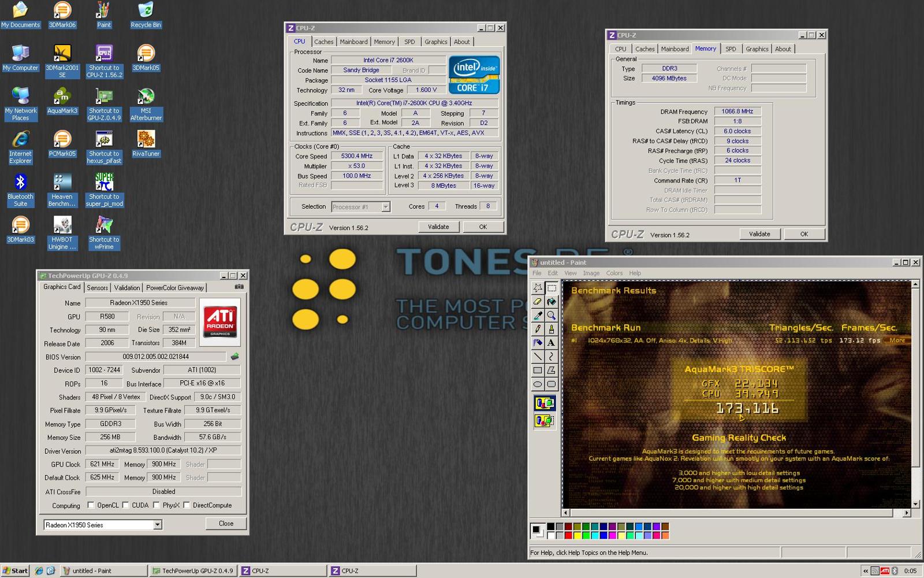This screenshot has width=924, height=578.
Task: Pick the black color in Paint palette
Action: tap(550, 527)
